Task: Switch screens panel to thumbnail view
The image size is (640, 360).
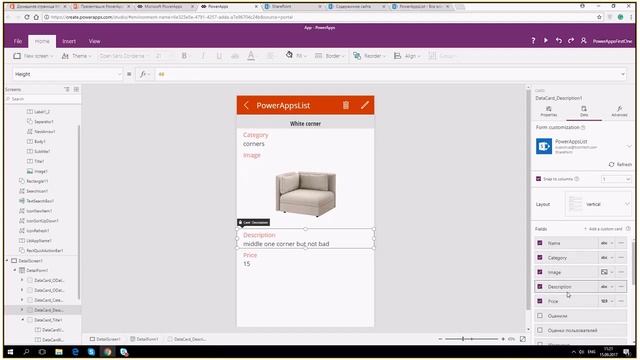Action: [x=76, y=89]
